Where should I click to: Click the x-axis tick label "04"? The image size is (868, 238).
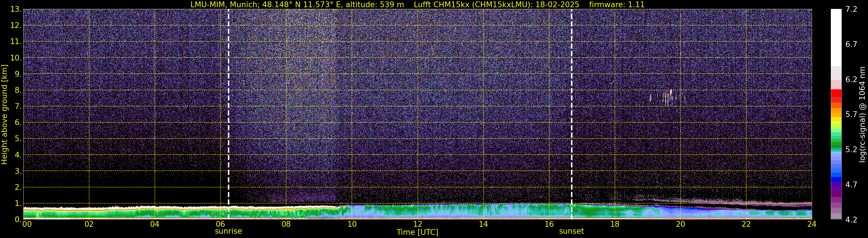click(x=155, y=224)
